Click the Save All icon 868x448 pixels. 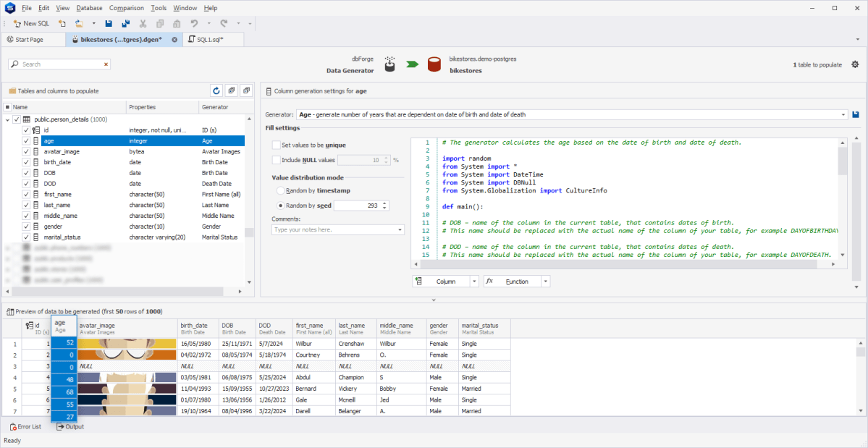[x=126, y=24]
